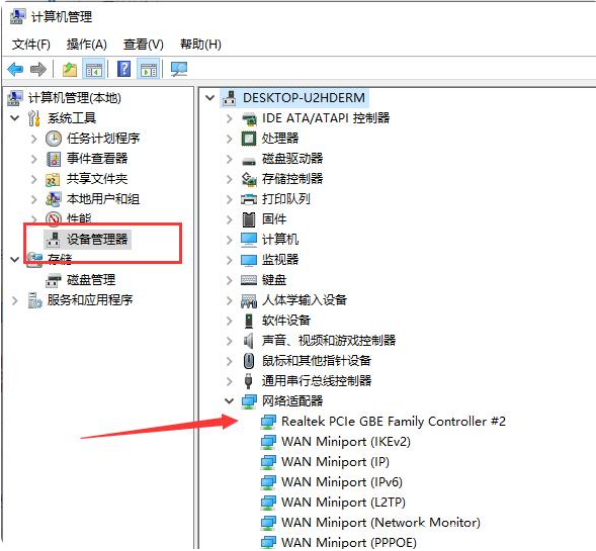Image resolution: width=596 pixels, height=551 pixels.
Task: Select 设备管理器 in the left tree
Action: tap(97, 239)
